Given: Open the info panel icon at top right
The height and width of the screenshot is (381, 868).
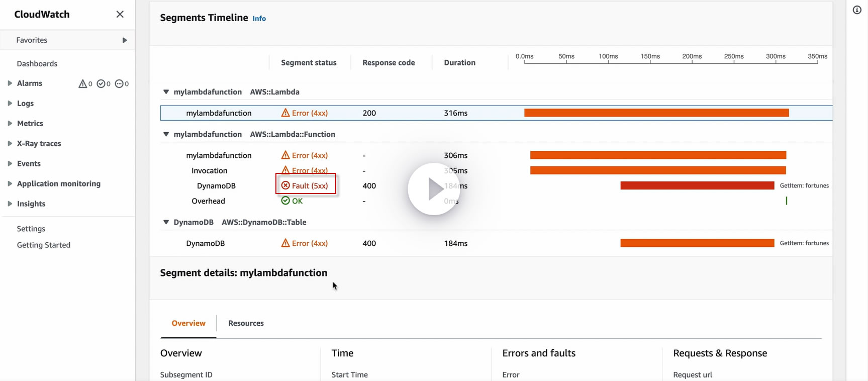Looking at the screenshot, I should (857, 10).
